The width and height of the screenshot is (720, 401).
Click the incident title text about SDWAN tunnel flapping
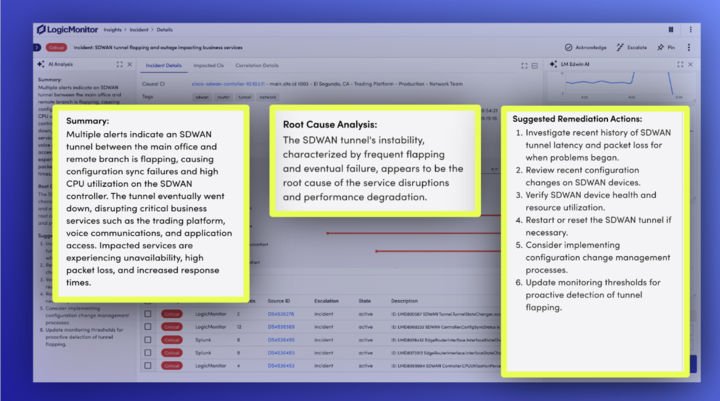pyautogui.click(x=158, y=47)
